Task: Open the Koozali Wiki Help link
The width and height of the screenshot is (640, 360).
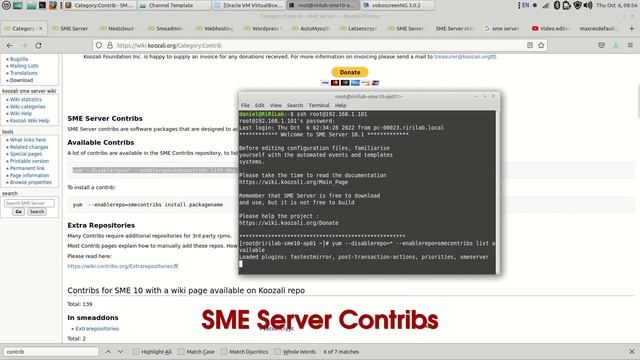Action: pyautogui.click(x=29, y=120)
